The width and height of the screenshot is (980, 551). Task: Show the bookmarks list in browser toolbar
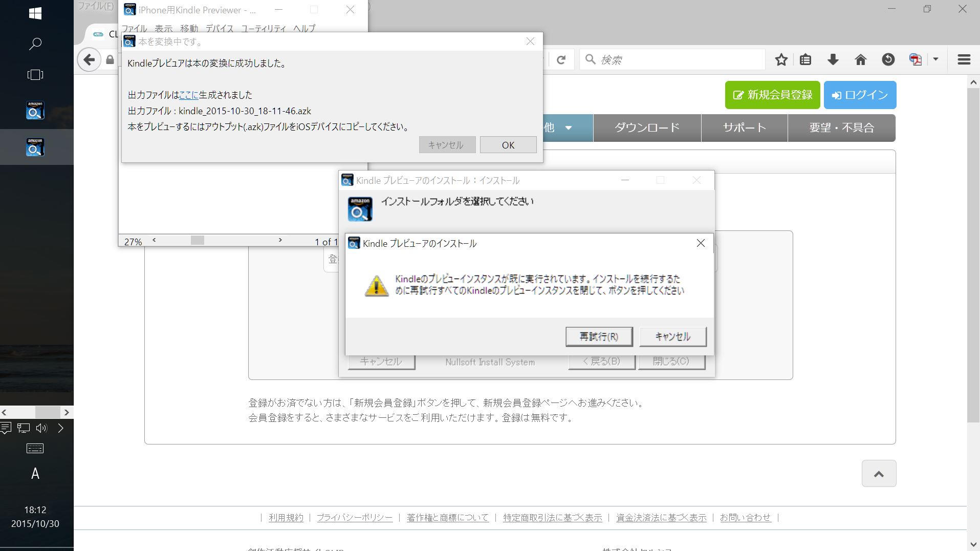[805, 60]
